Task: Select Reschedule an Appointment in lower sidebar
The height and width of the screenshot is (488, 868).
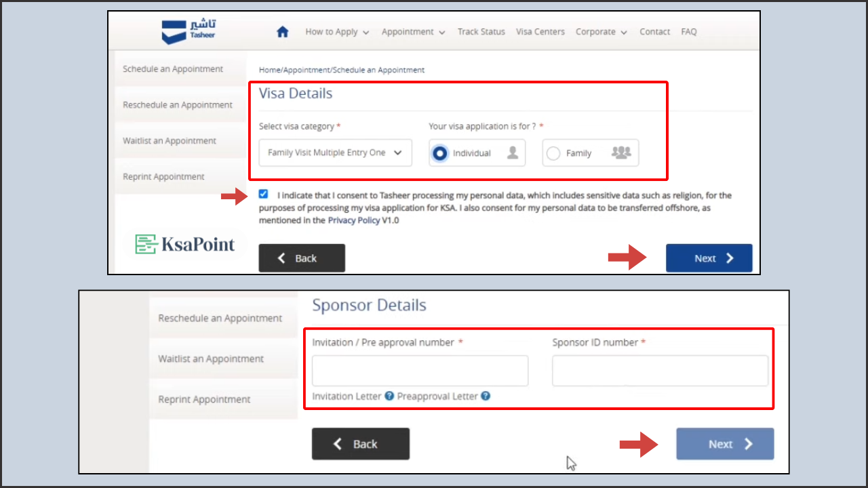Action: 223,318
